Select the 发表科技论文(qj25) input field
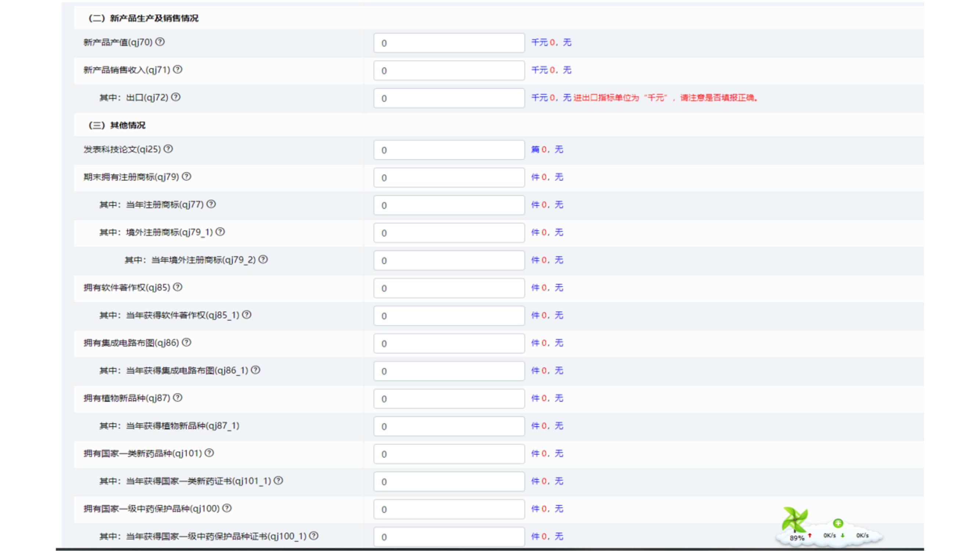This screenshot has height=551, width=980. 449,150
